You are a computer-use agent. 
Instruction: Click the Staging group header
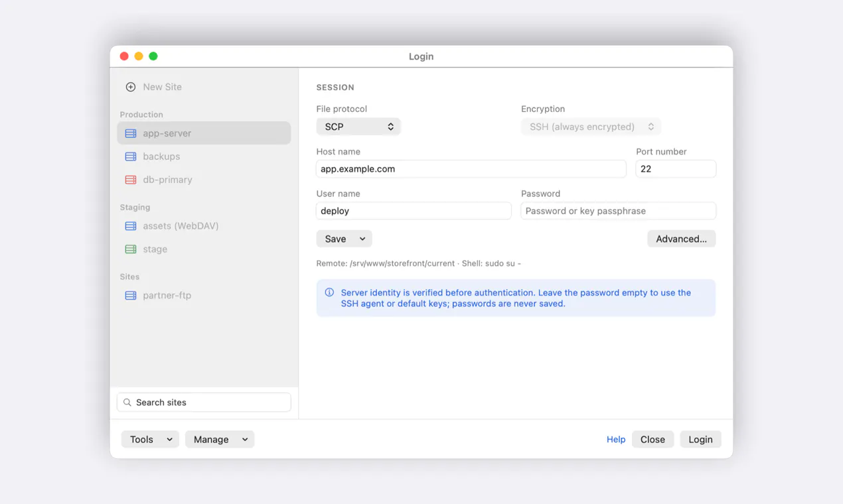135,208
